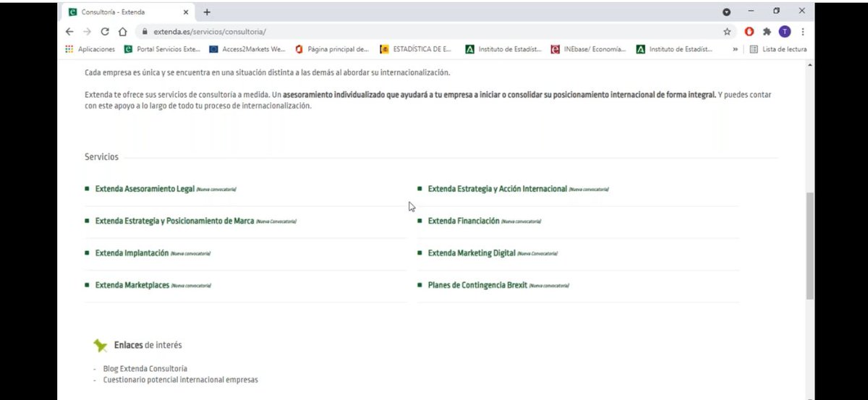Viewport: 868px width, 400px height.
Task: Click the Servicios section heading
Action: click(101, 157)
